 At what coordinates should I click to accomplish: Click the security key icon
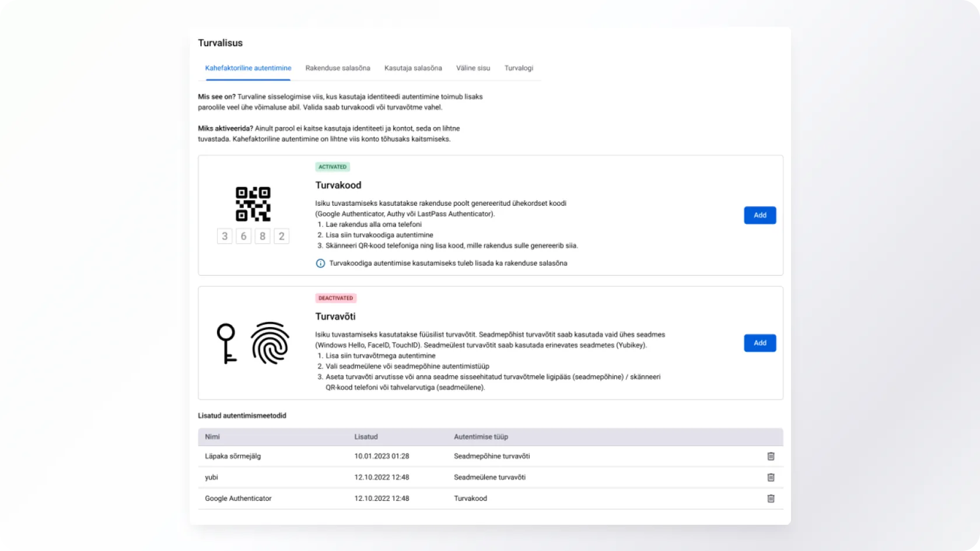[x=226, y=343]
